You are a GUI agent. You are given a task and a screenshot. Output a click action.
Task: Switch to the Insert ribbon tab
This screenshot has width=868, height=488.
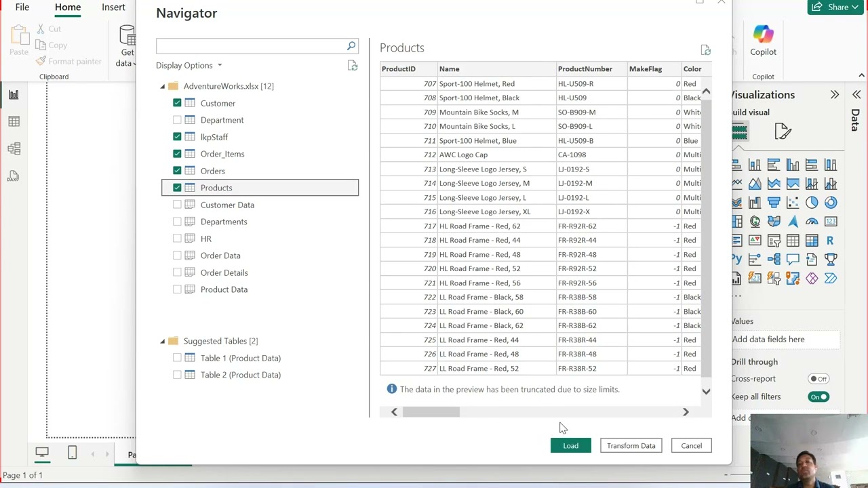[113, 7]
